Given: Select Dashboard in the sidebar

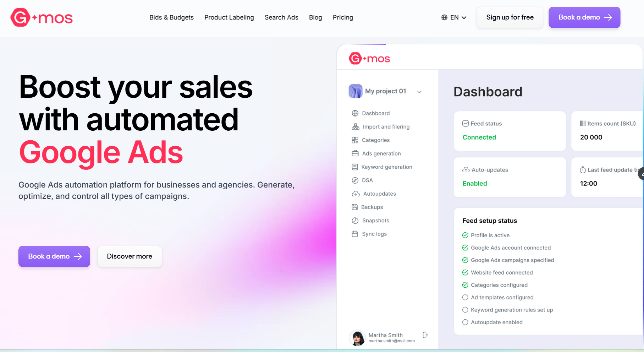Looking at the screenshot, I should click(376, 113).
